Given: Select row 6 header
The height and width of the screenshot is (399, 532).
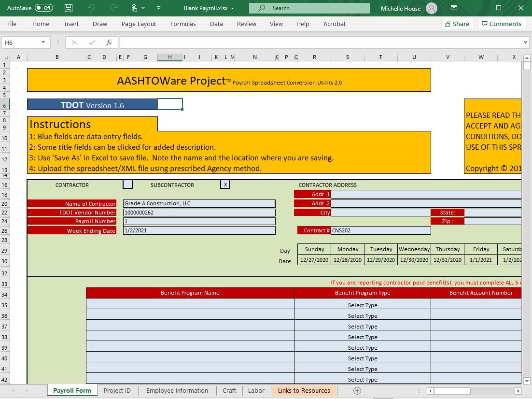Looking at the screenshot, I should click(x=5, y=105).
